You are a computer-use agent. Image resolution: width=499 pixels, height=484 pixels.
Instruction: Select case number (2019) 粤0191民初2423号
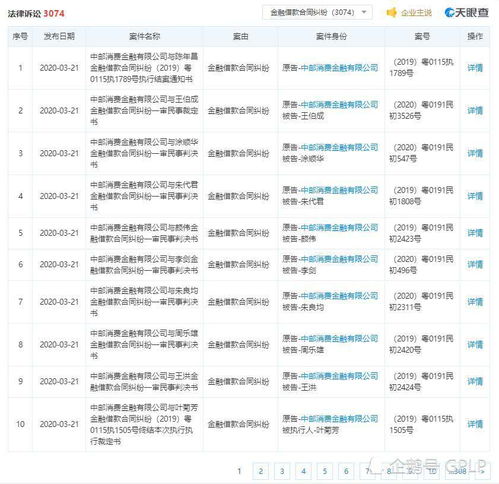[x=421, y=233]
